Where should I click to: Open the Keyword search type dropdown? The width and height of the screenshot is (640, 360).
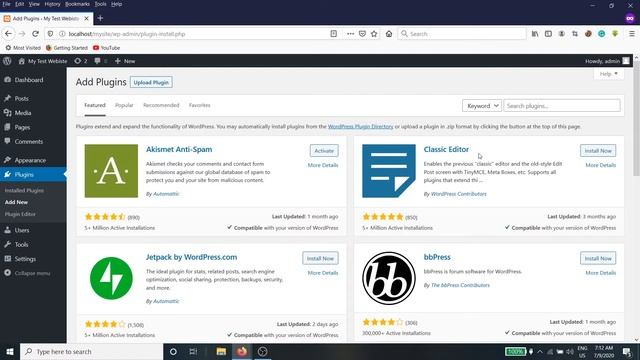pyautogui.click(x=482, y=106)
